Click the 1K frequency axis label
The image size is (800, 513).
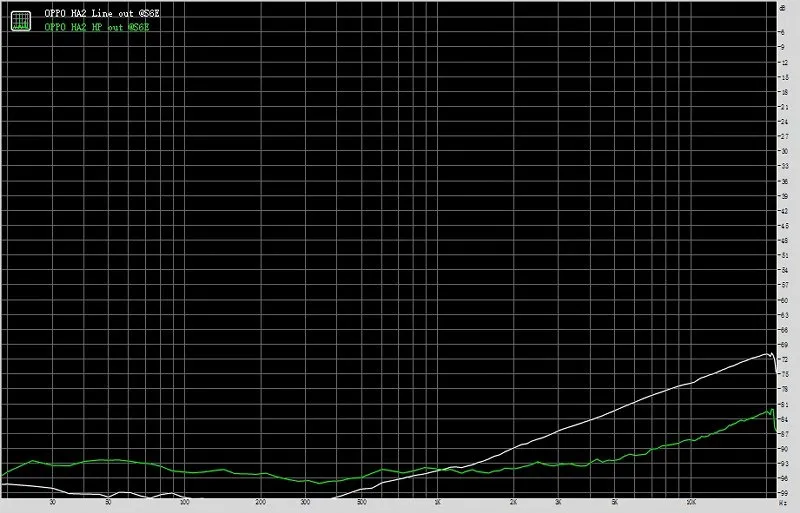(x=437, y=502)
